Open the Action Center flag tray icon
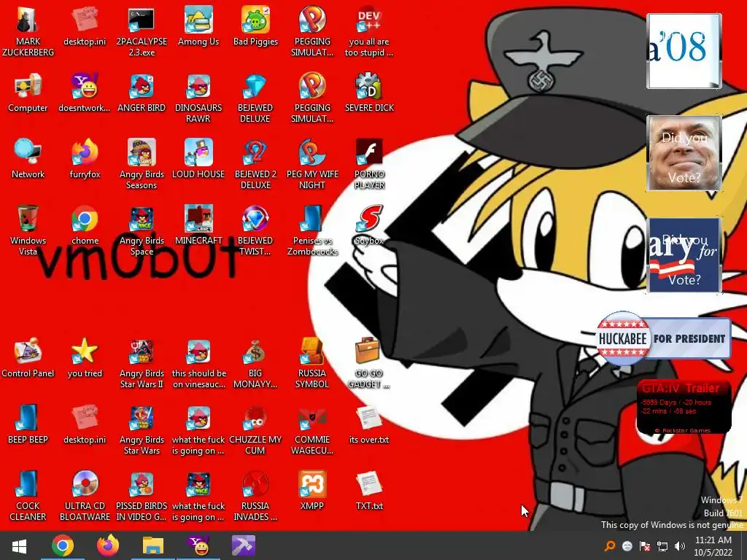The width and height of the screenshot is (747, 560). [645, 546]
